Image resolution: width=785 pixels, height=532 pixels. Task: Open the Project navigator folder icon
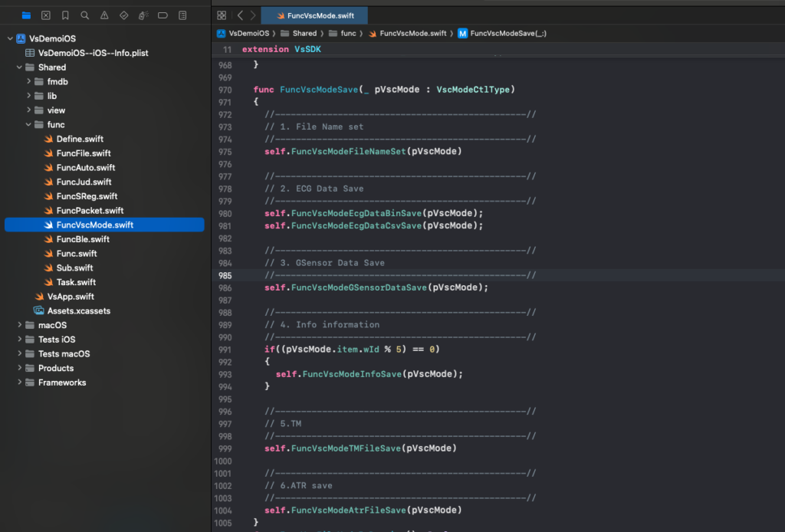tap(27, 15)
